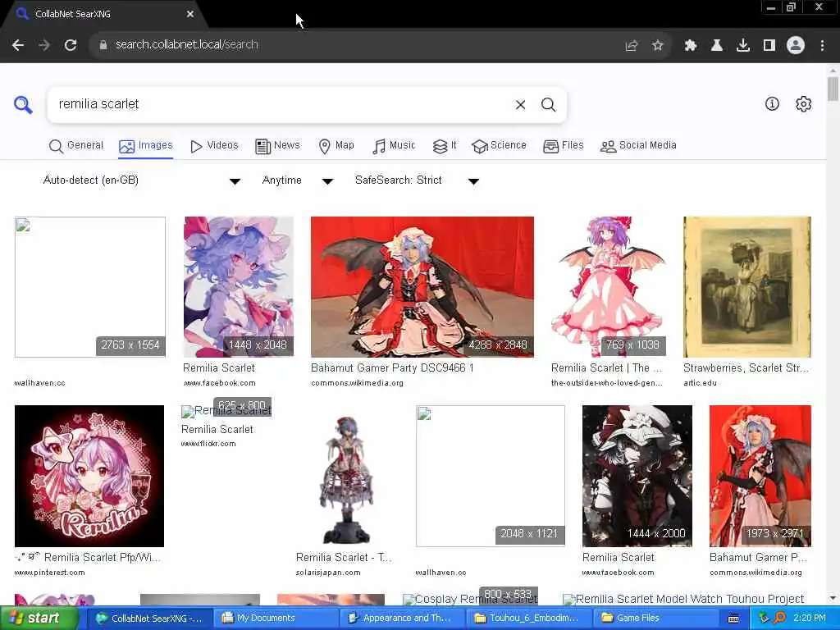
Task: Bookmark this page with the star icon
Action: [658, 46]
